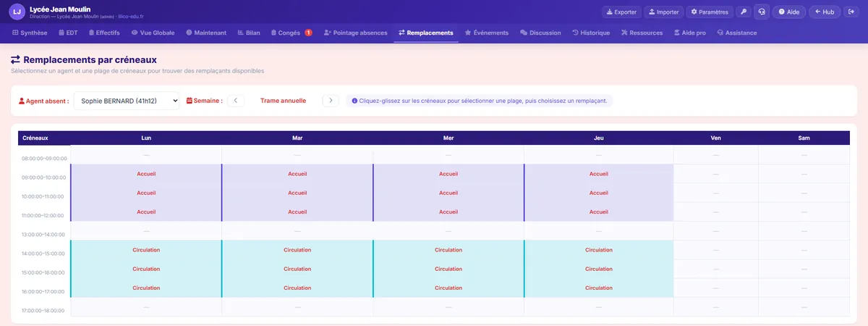Click the Importer button
The image size is (868, 326).
(663, 12)
